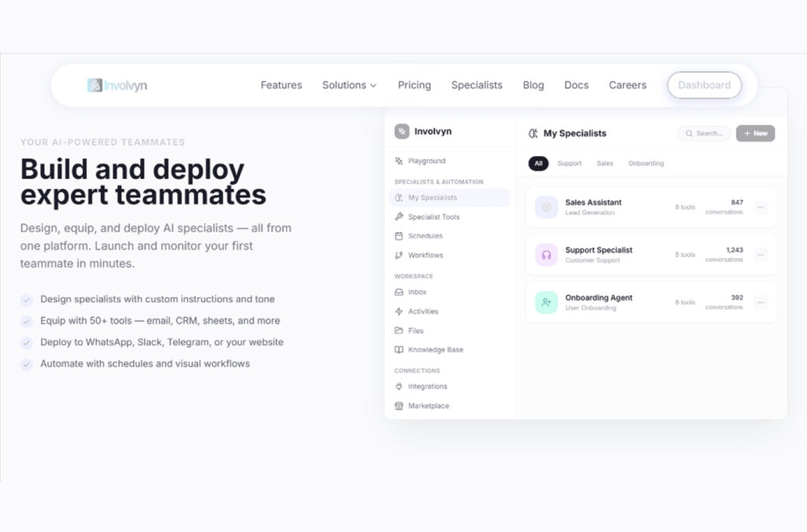Click the specialists Search field
Screen dimensions: 807x532
[x=705, y=133]
